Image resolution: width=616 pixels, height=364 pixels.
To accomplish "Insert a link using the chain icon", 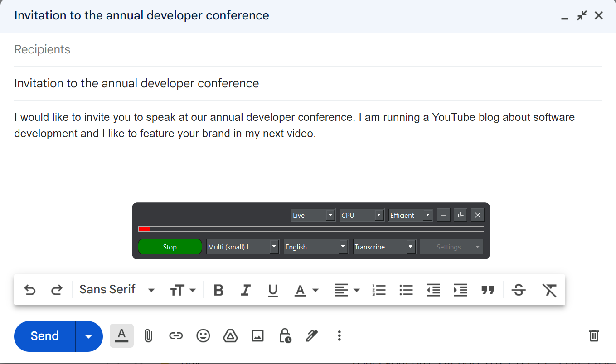I will pos(176,335).
